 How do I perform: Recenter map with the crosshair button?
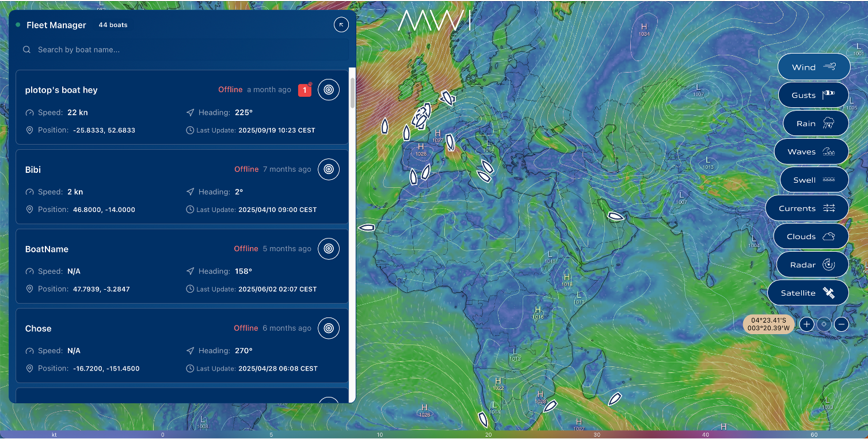[x=824, y=324]
